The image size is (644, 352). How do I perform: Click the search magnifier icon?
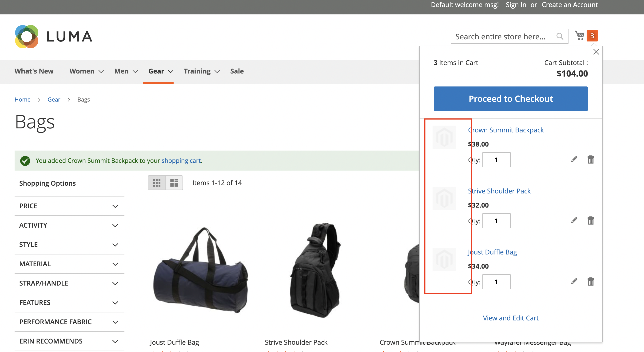coord(560,37)
